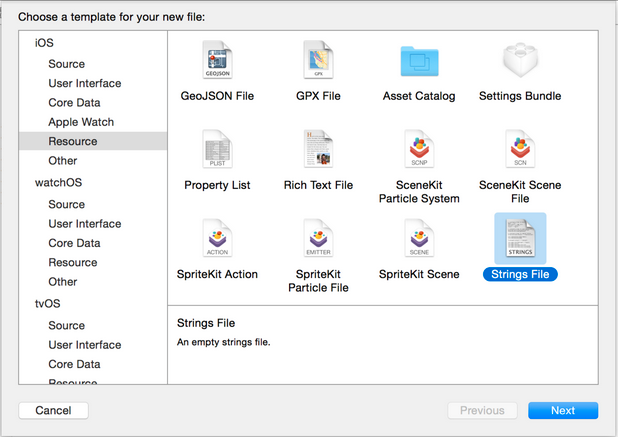The image size is (621, 437).
Task: Select iOS User Interface category
Action: (85, 83)
